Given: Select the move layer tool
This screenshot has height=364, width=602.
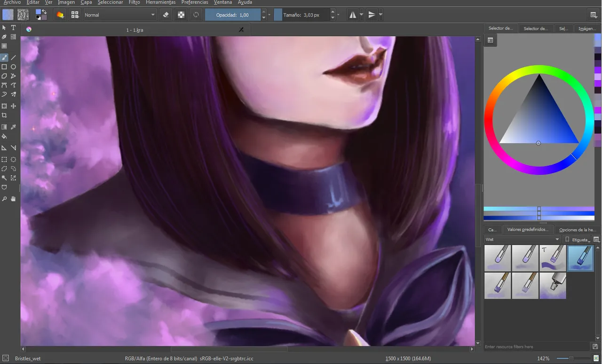Looking at the screenshot, I should (x=13, y=106).
